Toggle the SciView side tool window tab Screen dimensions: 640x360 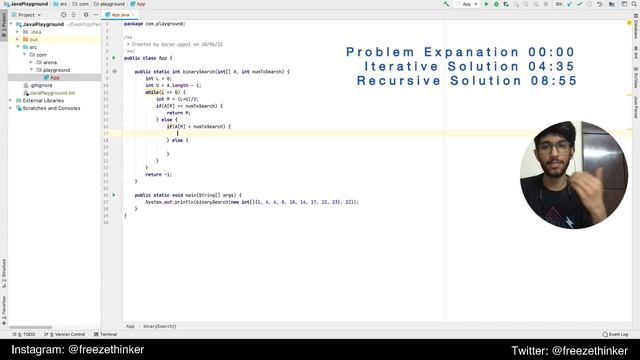point(636,78)
